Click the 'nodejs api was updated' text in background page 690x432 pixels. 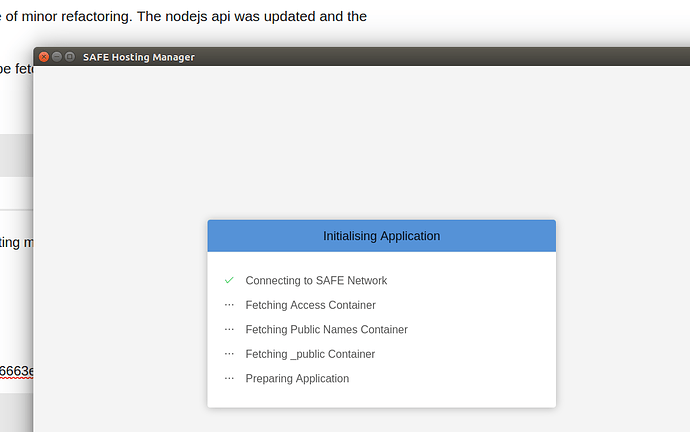(240, 16)
